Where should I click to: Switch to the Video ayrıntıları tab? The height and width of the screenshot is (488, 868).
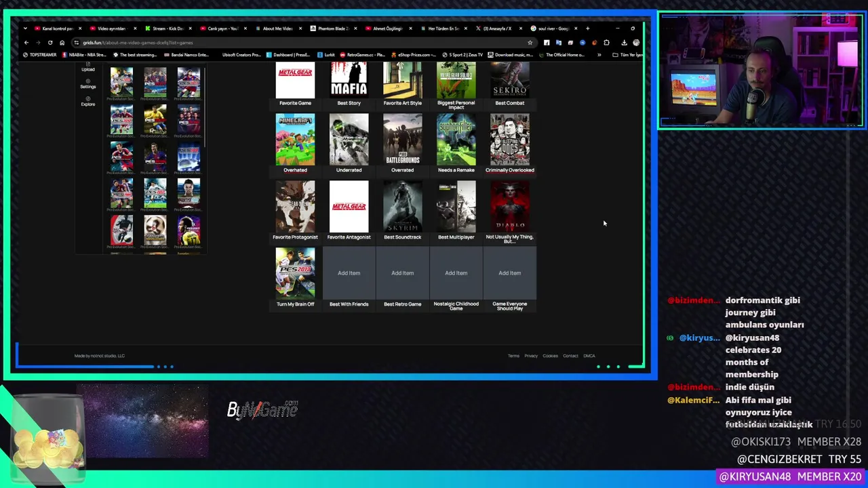(113, 28)
